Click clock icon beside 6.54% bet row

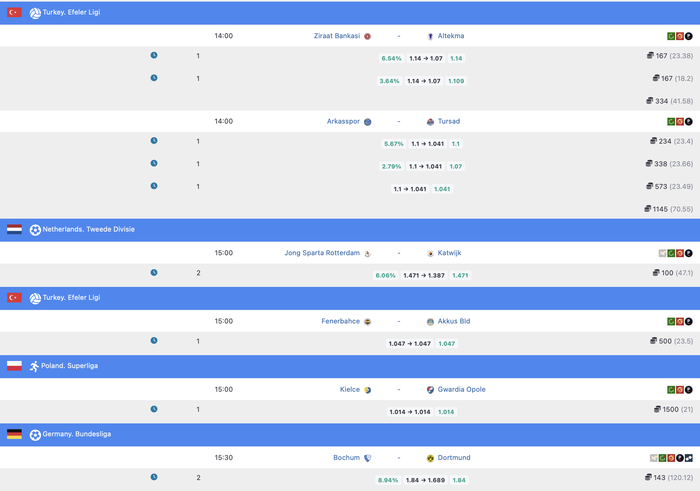[154, 55]
